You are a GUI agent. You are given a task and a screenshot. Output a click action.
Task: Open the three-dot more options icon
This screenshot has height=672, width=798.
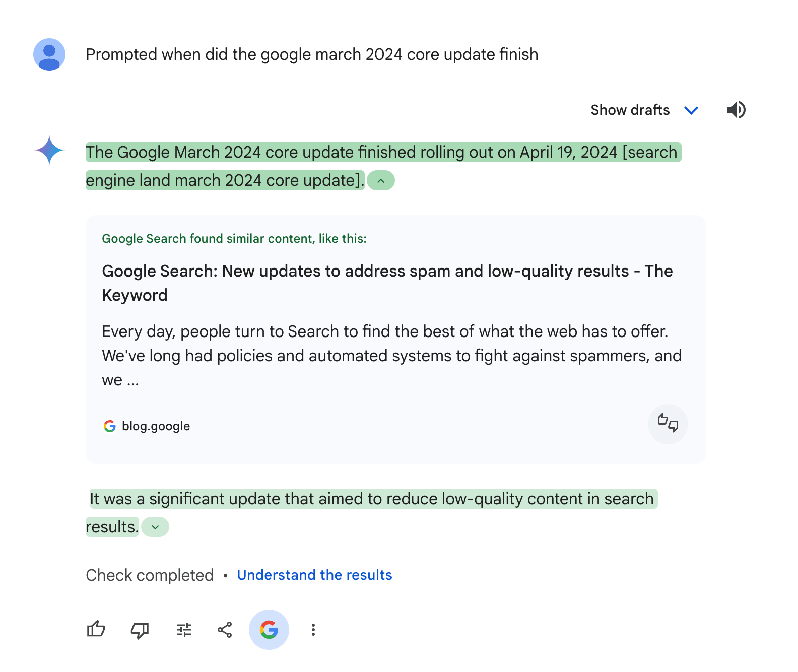(313, 630)
